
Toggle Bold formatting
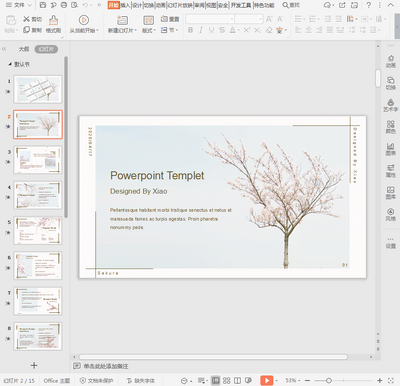pos(190,30)
